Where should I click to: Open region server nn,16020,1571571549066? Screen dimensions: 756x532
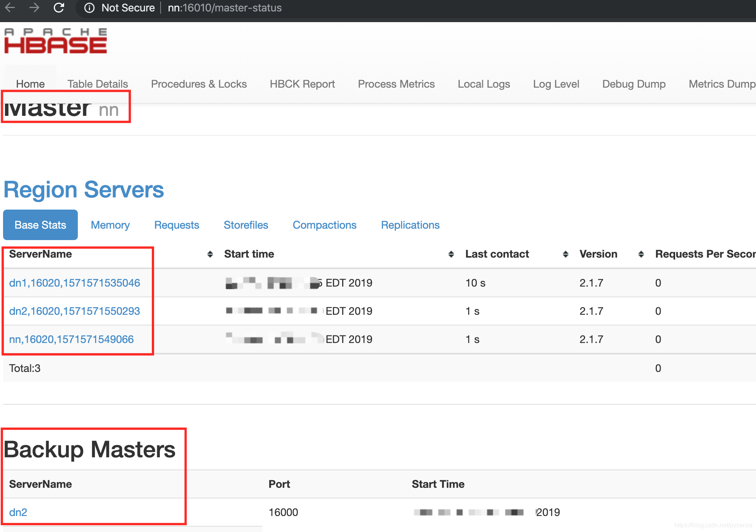pyautogui.click(x=71, y=339)
